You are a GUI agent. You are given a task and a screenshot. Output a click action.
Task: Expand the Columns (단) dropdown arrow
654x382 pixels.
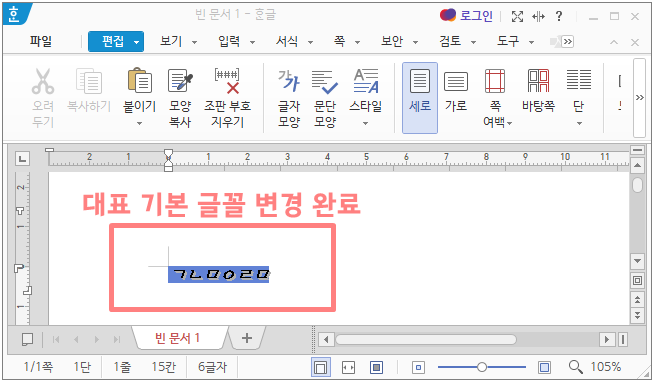pyautogui.click(x=579, y=123)
